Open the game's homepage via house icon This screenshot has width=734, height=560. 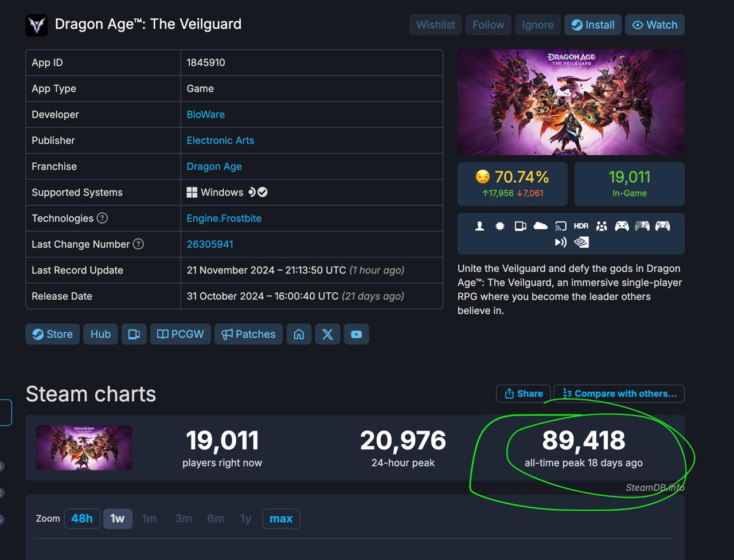tap(299, 334)
